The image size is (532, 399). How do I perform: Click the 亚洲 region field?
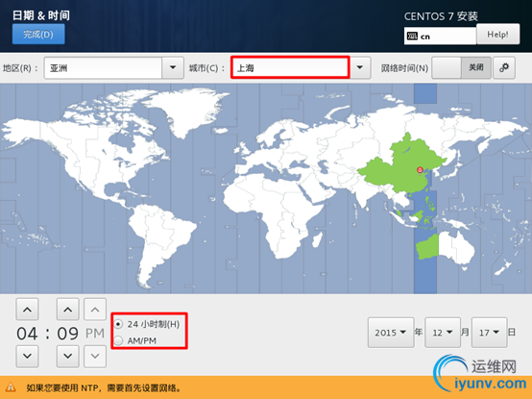click(103, 68)
